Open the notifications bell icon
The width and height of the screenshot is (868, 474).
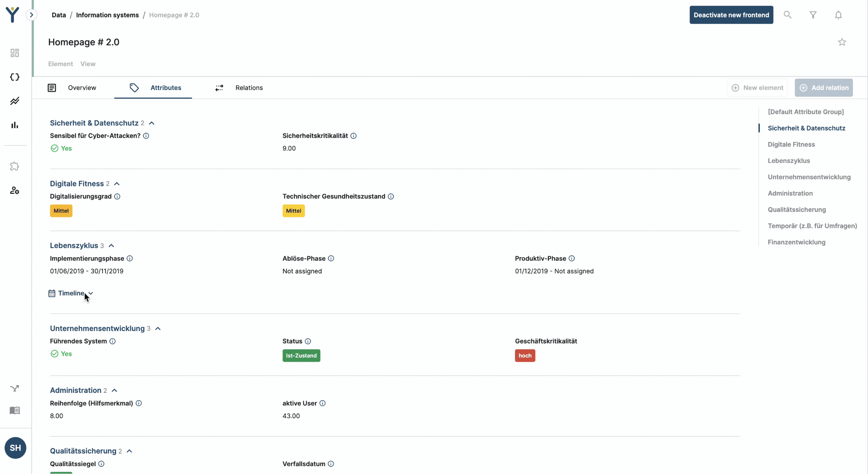tap(838, 15)
